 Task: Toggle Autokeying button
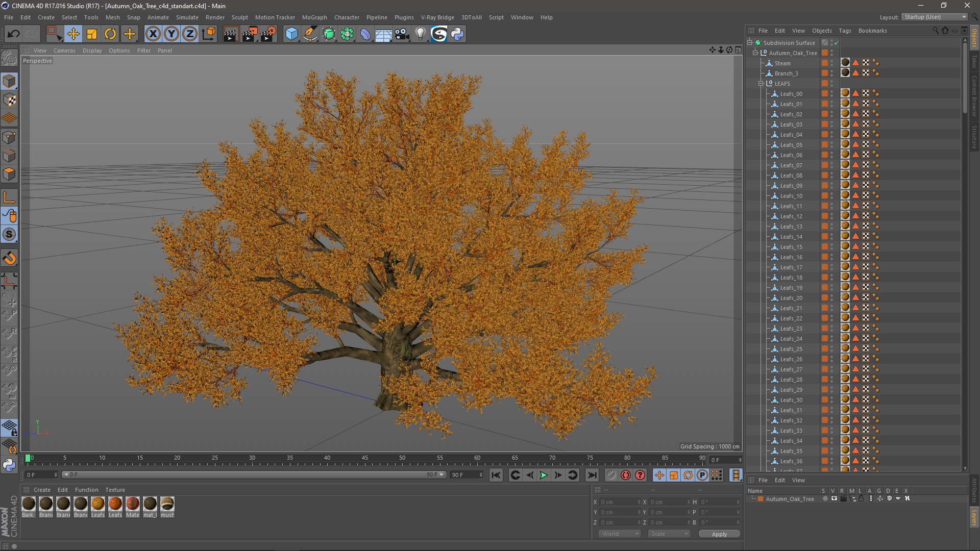(625, 475)
